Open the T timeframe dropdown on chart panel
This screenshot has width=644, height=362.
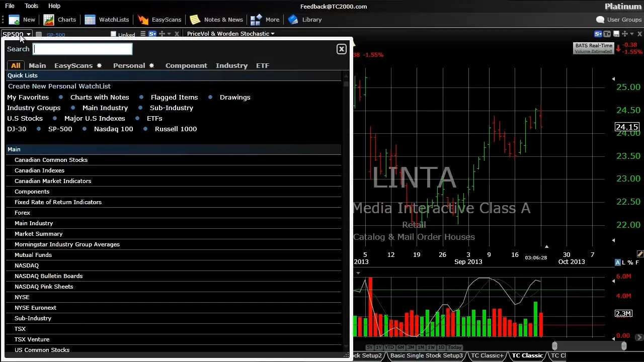coord(607,34)
